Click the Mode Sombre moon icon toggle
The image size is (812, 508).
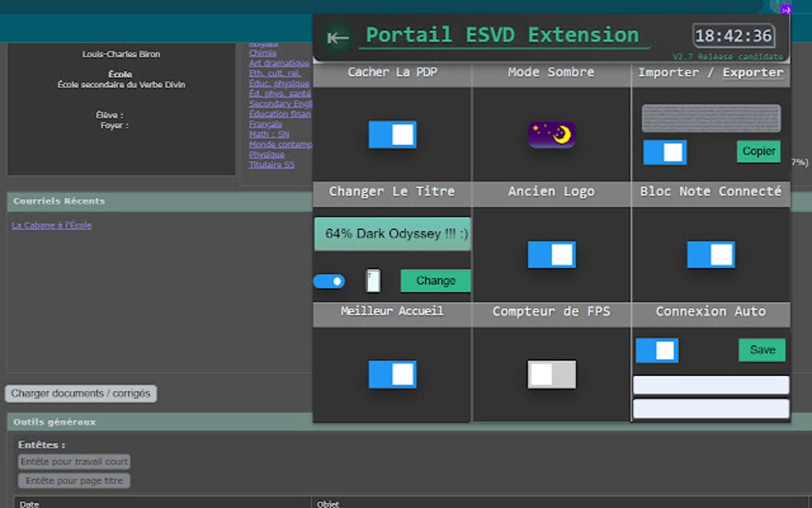click(552, 135)
